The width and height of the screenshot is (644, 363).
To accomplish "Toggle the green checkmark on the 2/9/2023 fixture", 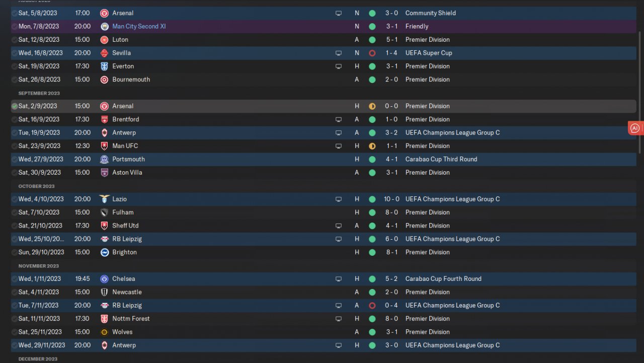I will click(x=14, y=106).
